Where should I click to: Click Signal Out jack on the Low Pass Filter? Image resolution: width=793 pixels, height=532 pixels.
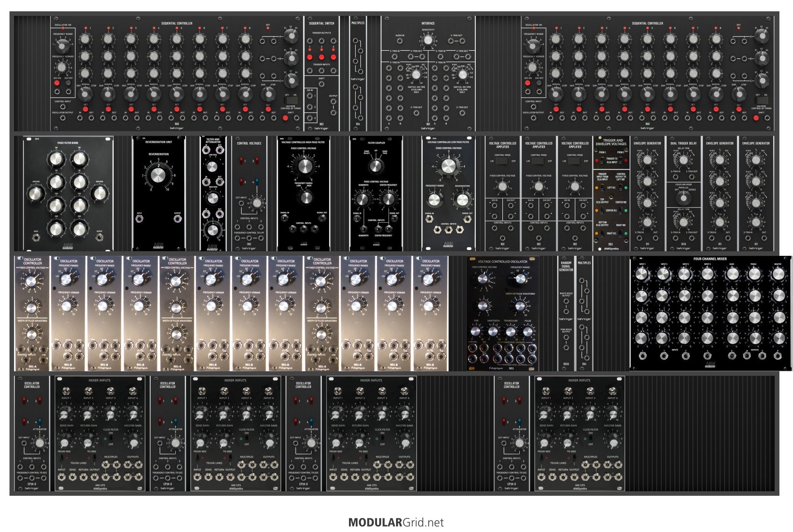[467, 219]
